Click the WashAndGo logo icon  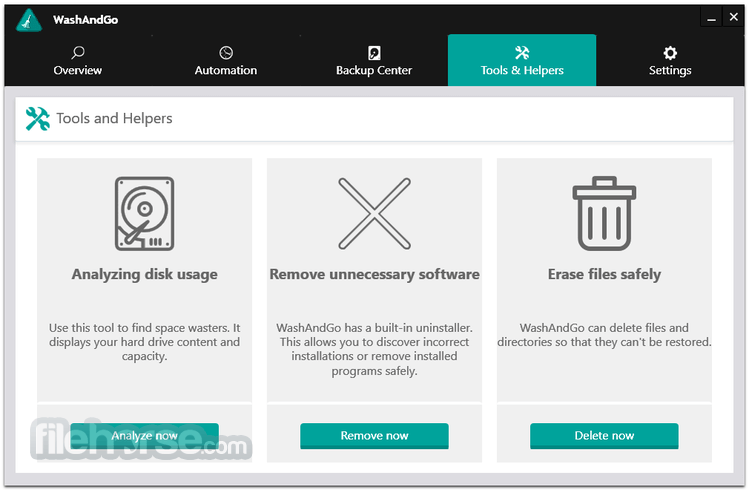point(29,20)
